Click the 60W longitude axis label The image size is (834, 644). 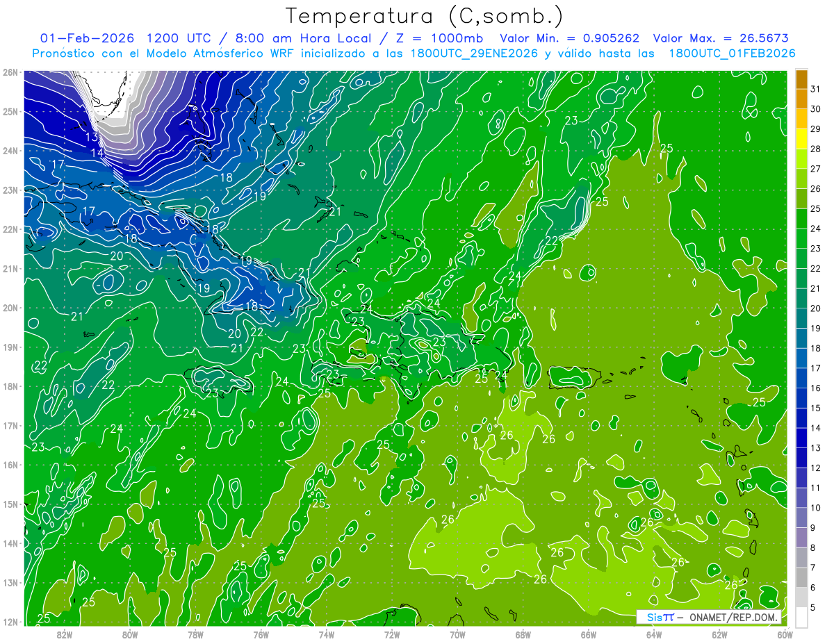coord(785,634)
